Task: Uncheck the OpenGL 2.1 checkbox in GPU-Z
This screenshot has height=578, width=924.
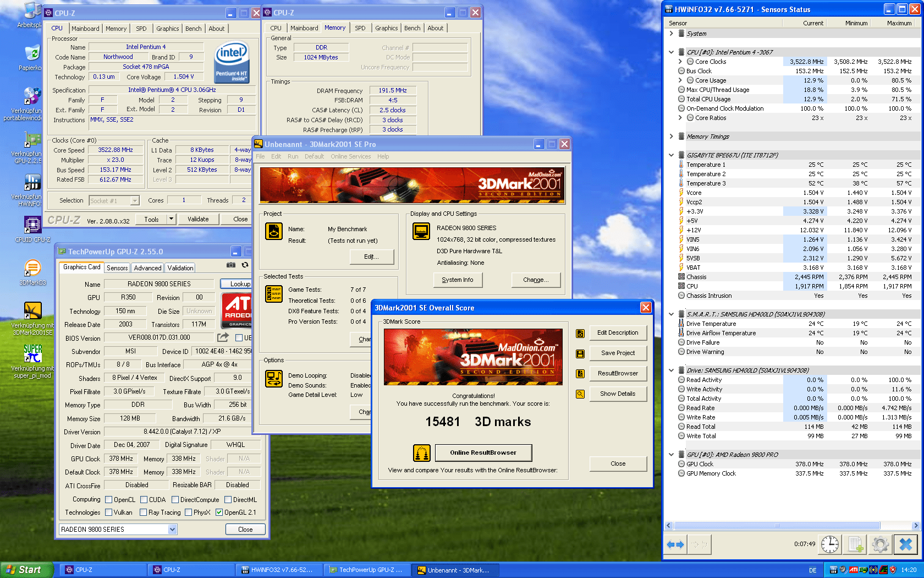Action: pos(219,512)
